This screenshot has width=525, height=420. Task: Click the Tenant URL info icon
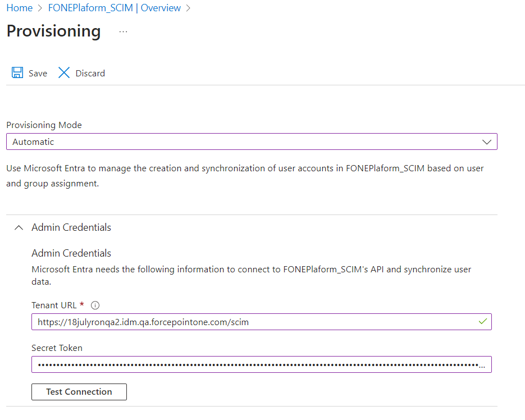click(x=95, y=305)
